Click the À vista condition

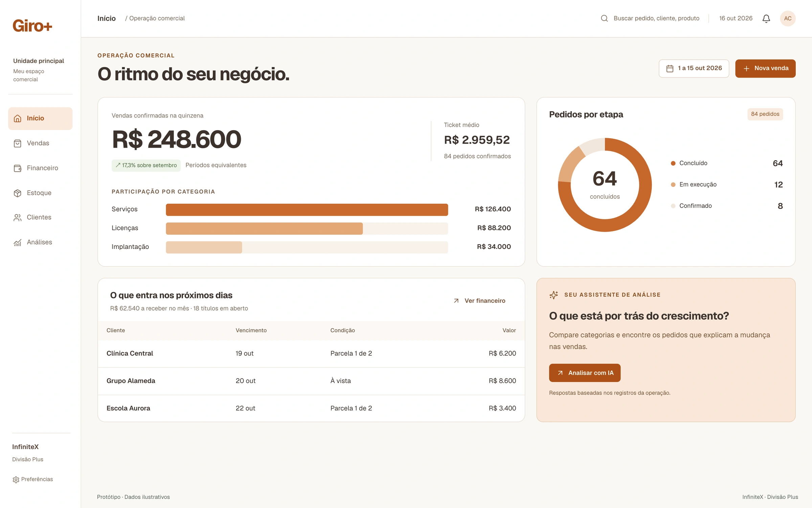pos(341,381)
